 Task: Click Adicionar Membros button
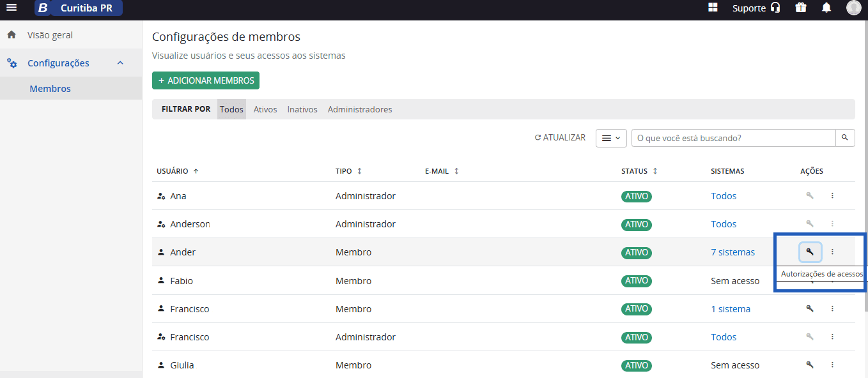206,80
